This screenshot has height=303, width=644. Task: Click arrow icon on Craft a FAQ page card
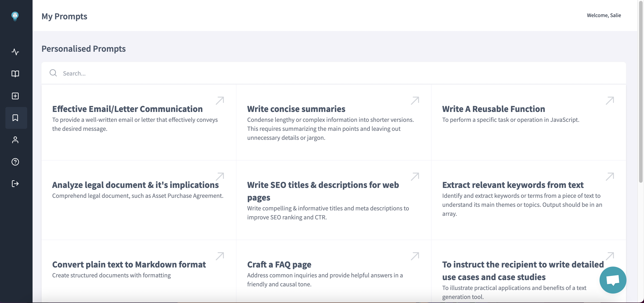(415, 256)
